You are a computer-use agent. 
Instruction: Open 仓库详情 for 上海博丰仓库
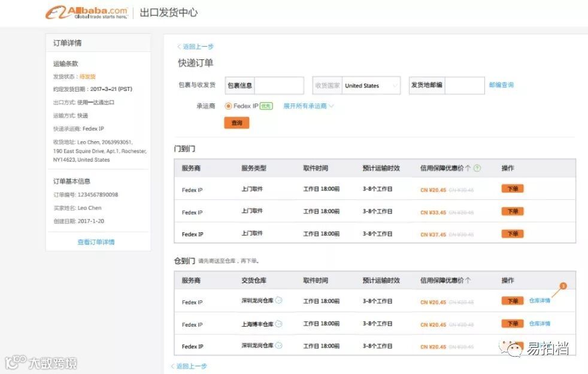click(x=539, y=323)
